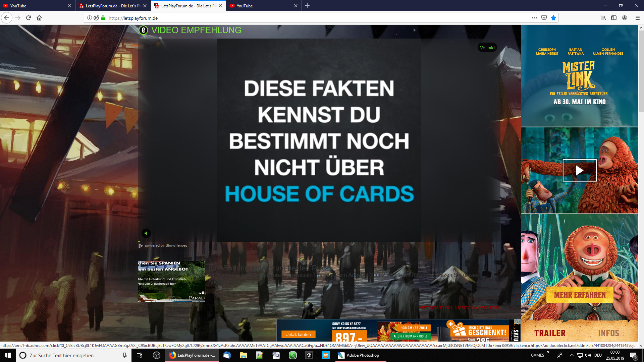
Task: Open network settings from the tray
Action: (580, 355)
